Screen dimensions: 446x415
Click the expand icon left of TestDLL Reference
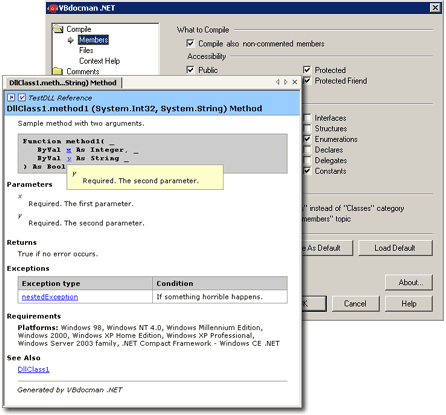click(x=11, y=98)
